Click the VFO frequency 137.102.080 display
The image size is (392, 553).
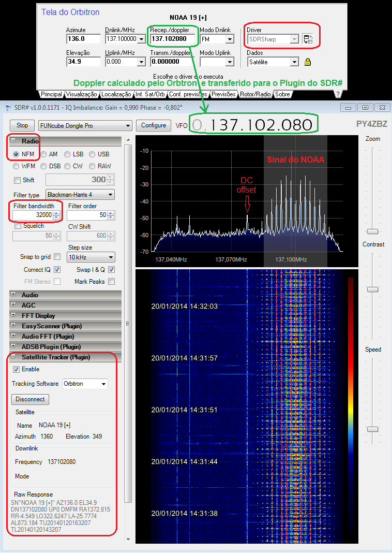[252, 125]
